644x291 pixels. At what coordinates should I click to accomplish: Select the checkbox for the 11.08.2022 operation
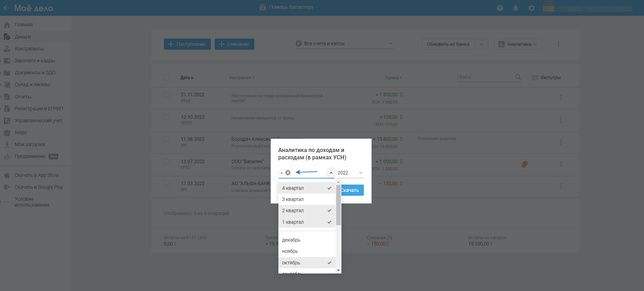[x=167, y=139]
